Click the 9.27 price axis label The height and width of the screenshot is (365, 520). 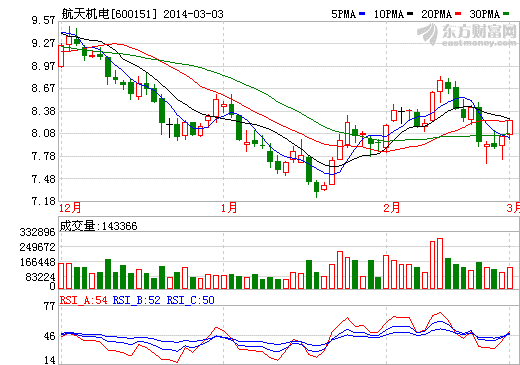click(x=43, y=43)
